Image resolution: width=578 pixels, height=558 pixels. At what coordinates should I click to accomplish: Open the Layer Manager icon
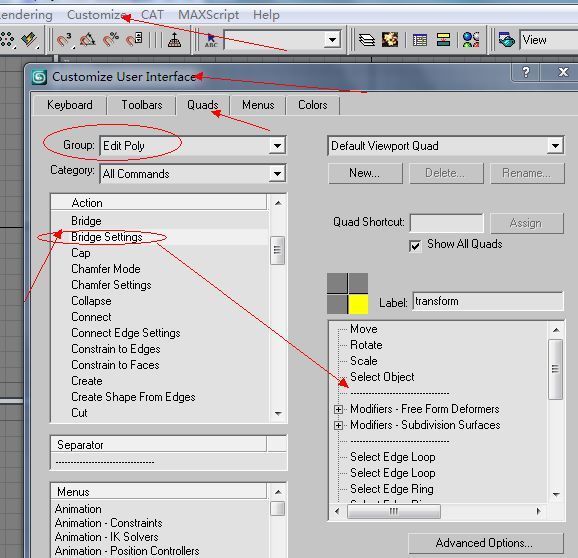(x=367, y=40)
